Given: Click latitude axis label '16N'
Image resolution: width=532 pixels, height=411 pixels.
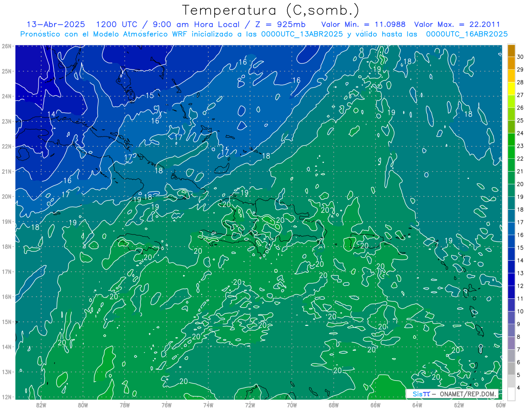Looking at the screenshot, I should (x=7, y=297).
